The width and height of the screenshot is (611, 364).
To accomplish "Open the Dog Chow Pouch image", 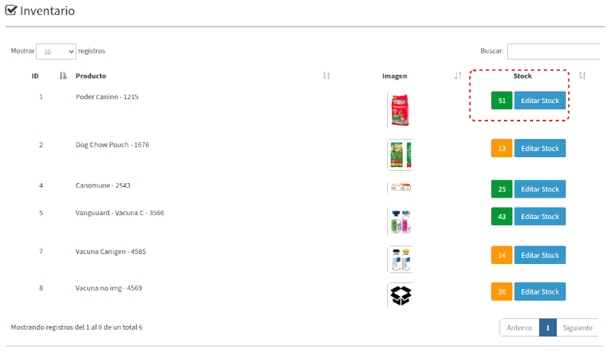I will pyautogui.click(x=400, y=154).
